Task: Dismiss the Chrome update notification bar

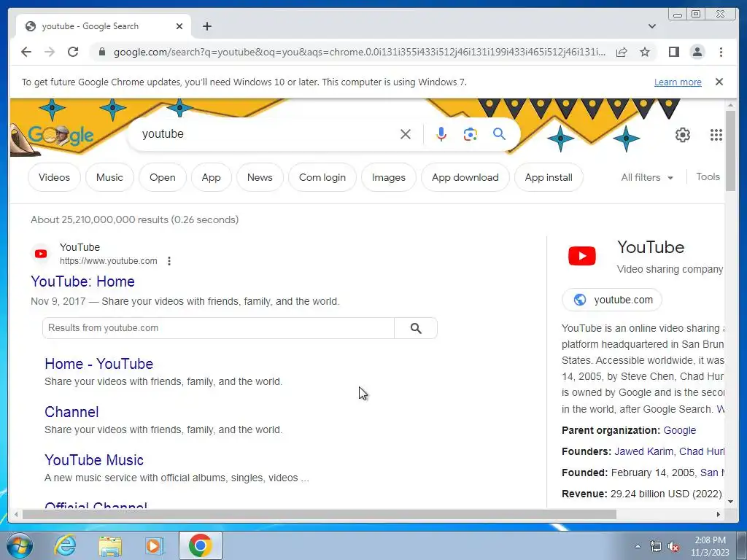Action: pos(719,82)
